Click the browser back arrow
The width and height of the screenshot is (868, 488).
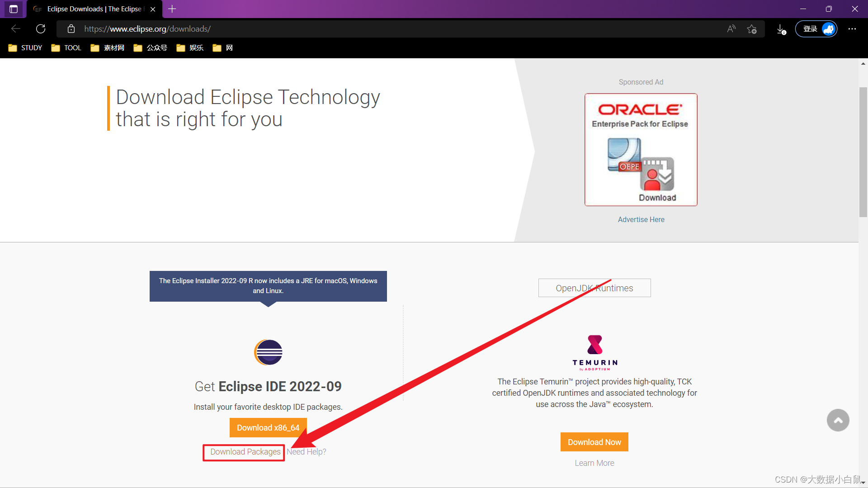[16, 29]
